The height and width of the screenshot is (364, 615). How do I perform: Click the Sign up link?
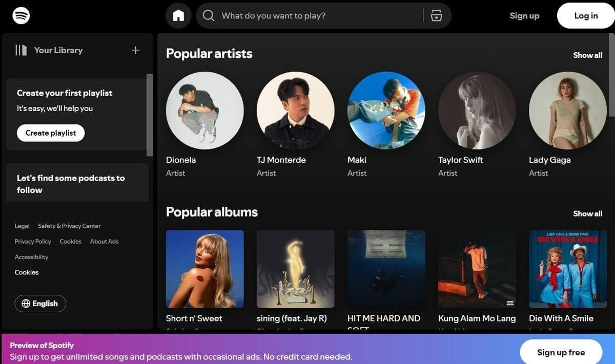pyautogui.click(x=524, y=15)
